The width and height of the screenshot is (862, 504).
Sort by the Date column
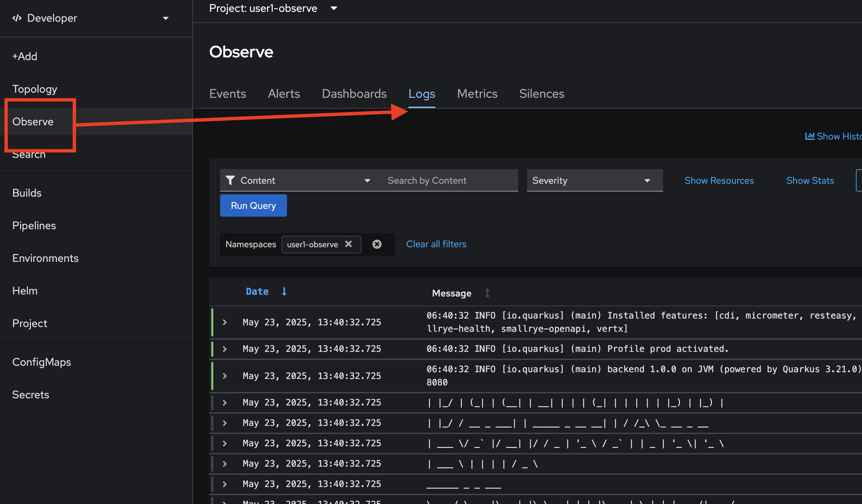click(257, 291)
